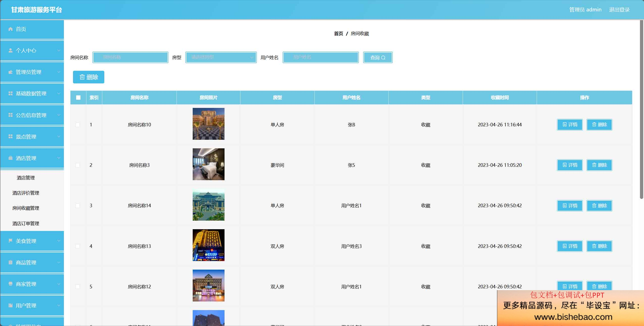
Task: Click the 查询 search button
Action: click(x=378, y=57)
